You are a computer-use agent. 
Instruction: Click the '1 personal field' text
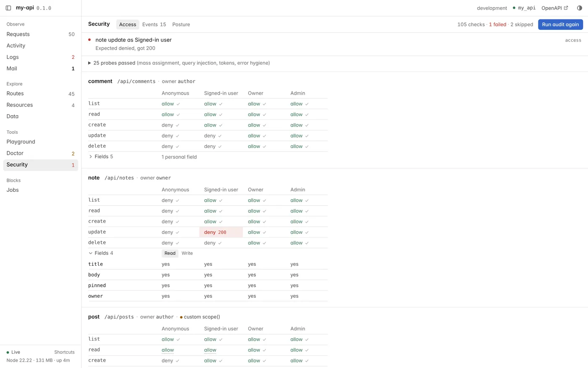pyautogui.click(x=179, y=157)
